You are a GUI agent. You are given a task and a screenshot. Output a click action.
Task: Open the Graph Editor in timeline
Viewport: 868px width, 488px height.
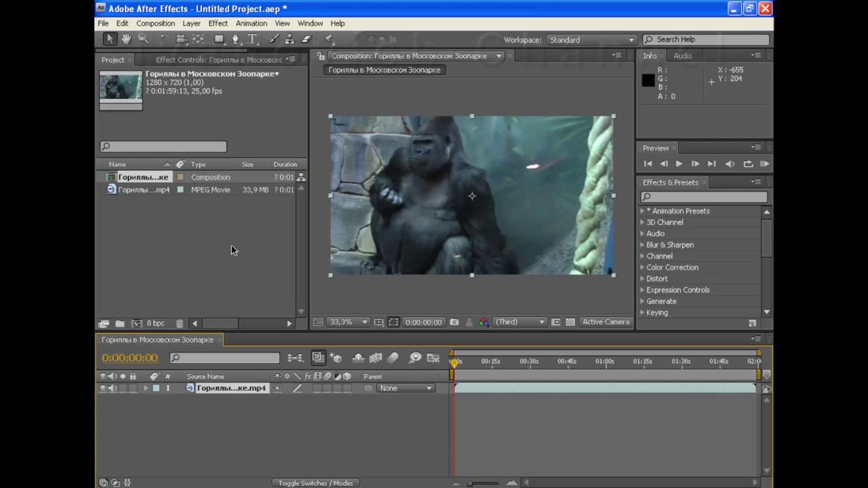(432, 358)
